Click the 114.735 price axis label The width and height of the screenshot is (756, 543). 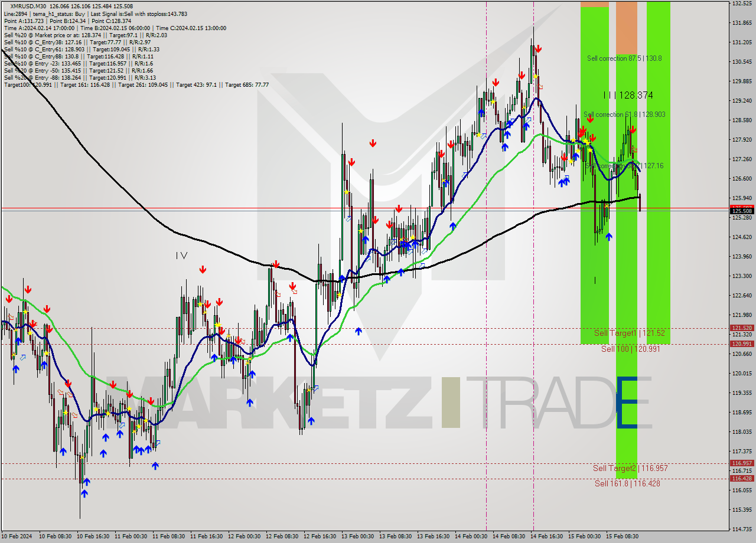coord(742,529)
